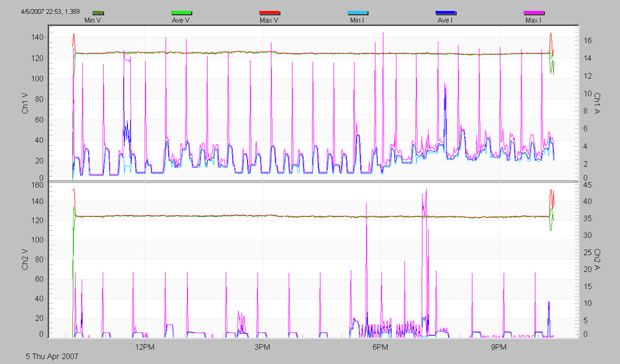Click the dark green Min V legend swatch

[97, 12]
